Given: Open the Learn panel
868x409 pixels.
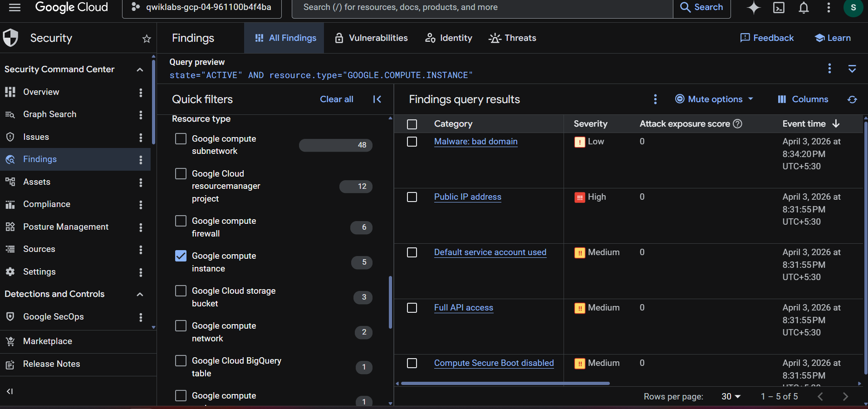Looking at the screenshot, I should (833, 38).
